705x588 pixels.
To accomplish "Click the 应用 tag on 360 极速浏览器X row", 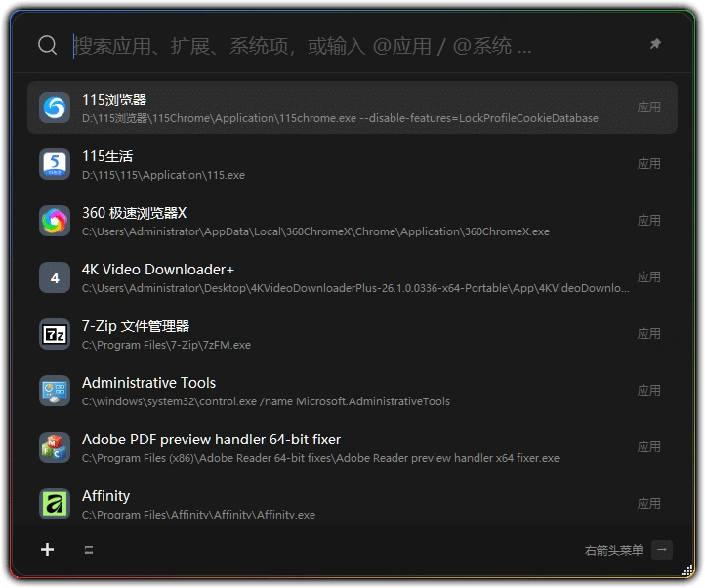I will (648, 221).
